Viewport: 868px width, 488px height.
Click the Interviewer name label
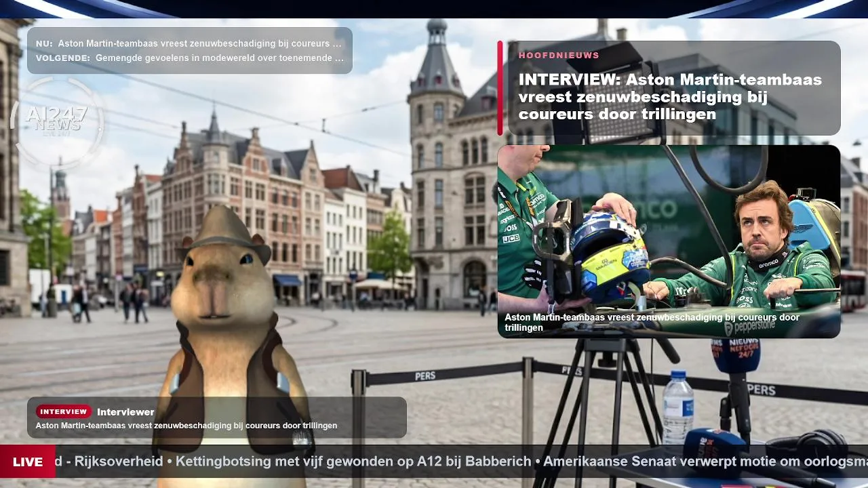[125, 411]
